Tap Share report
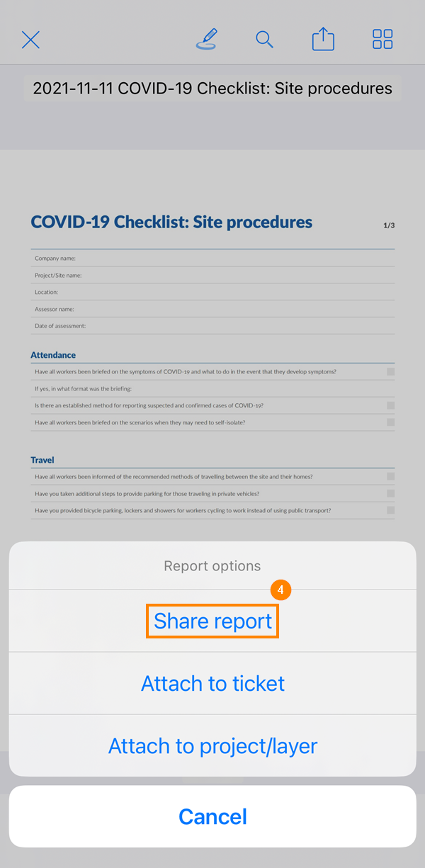The width and height of the screenshot is (425, 868). coord(212,621)
